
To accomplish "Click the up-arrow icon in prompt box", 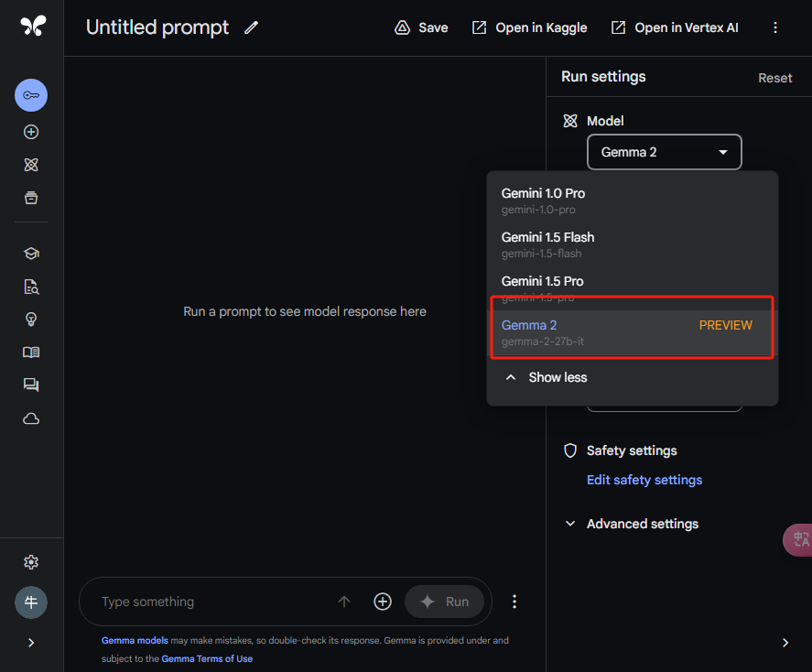I will [344, 602].
